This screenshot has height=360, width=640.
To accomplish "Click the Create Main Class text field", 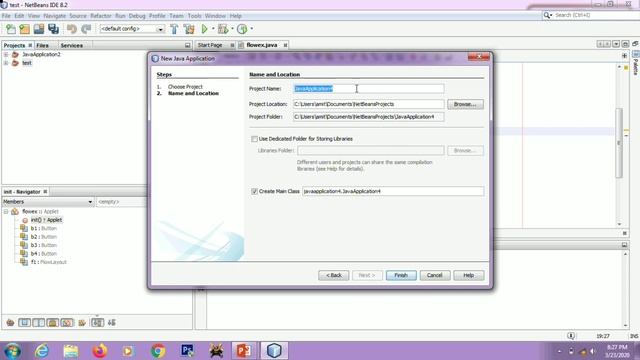I will pyautogui.click(x=393, y=191).
